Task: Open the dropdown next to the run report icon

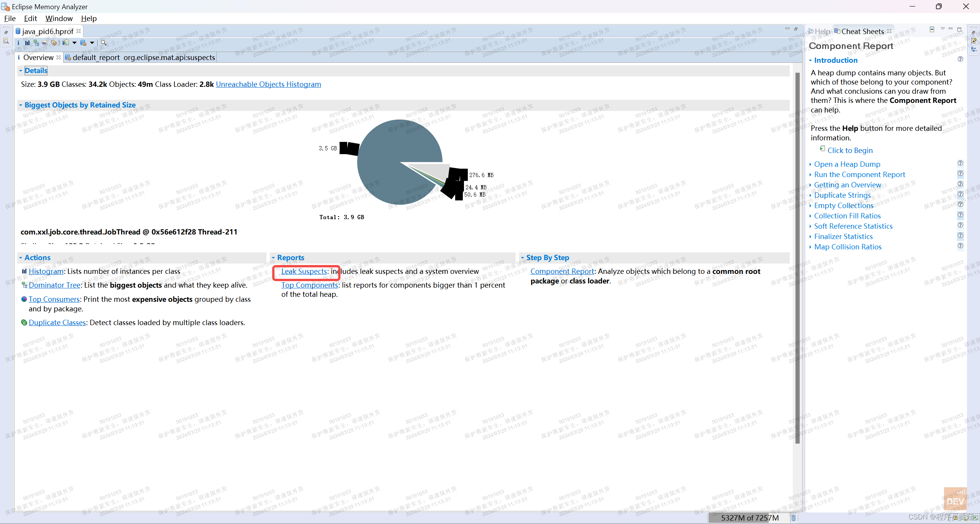Action: [75, 43]
